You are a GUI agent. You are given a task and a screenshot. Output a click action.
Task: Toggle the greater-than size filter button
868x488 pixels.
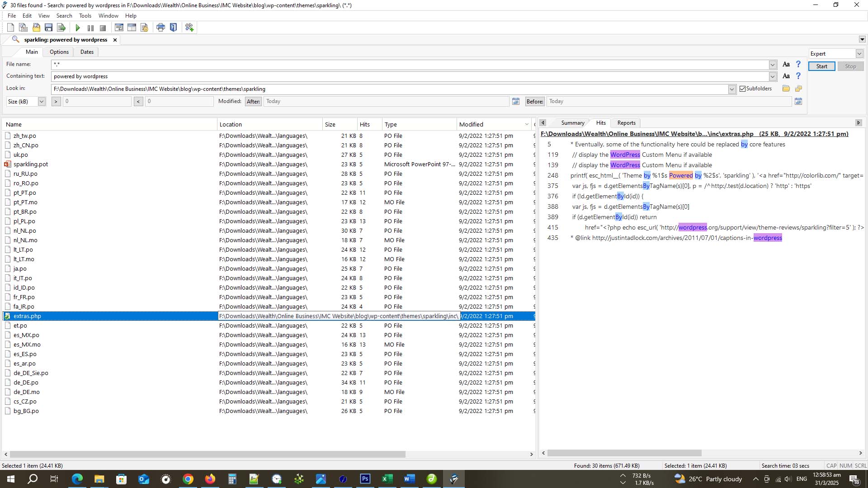[56, 101]
